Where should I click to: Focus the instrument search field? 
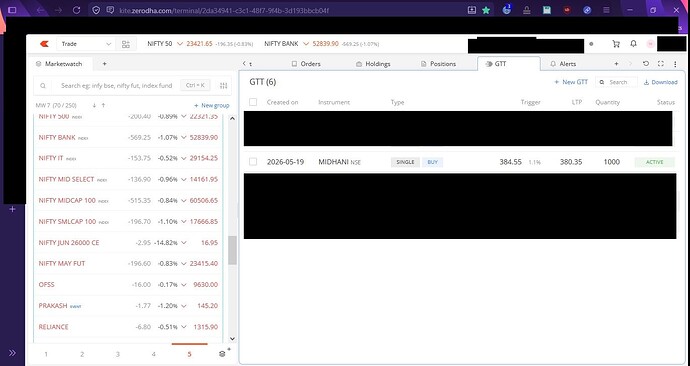coord(117,86)
